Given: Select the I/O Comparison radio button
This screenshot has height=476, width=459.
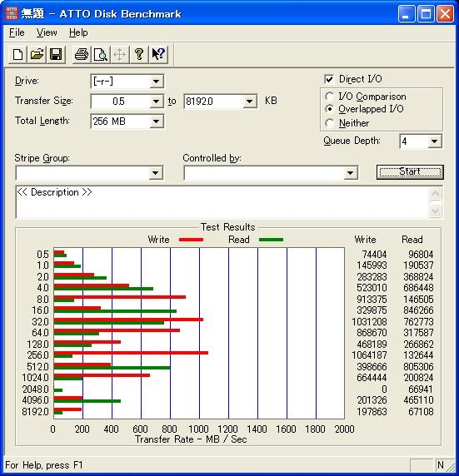Looking at the screenshot, I should coord(329,97).
